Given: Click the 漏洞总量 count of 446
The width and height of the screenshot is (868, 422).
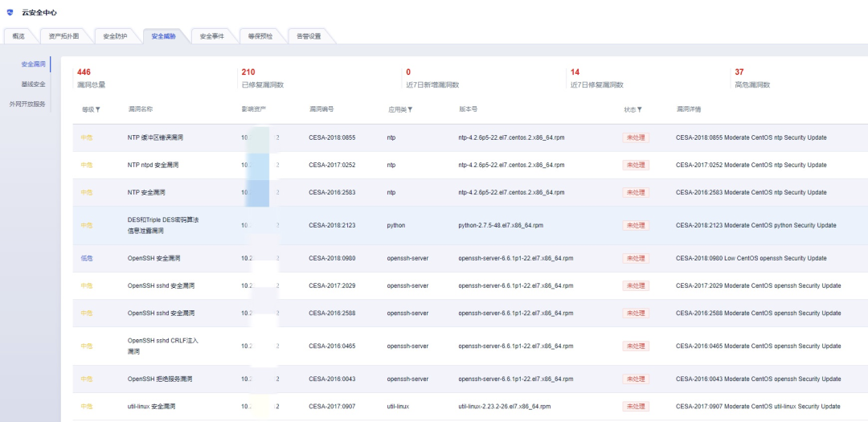Looking at the screenshot, I should point(84,72).
